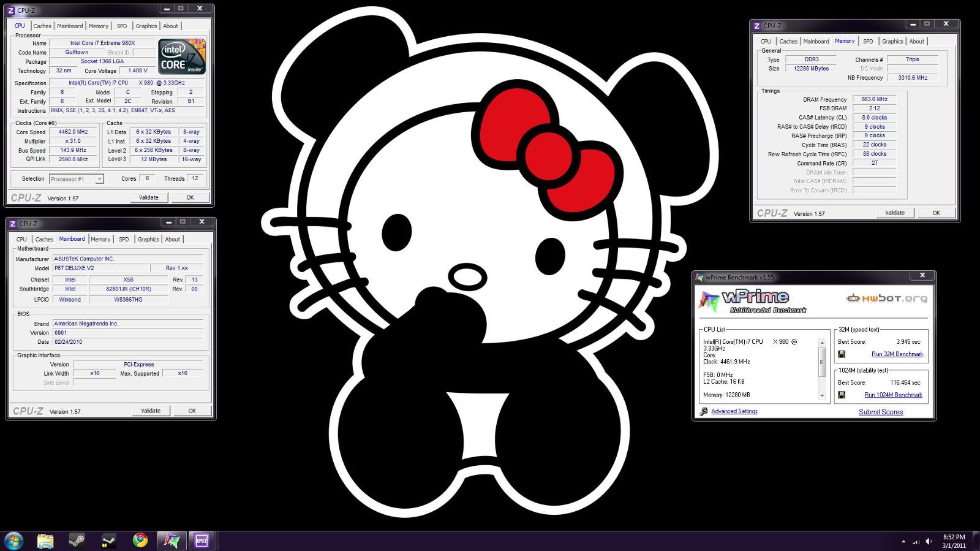Click the volume speaker tray icon
The width and height of the screenshot is (980, 551).
click(929, 541)
